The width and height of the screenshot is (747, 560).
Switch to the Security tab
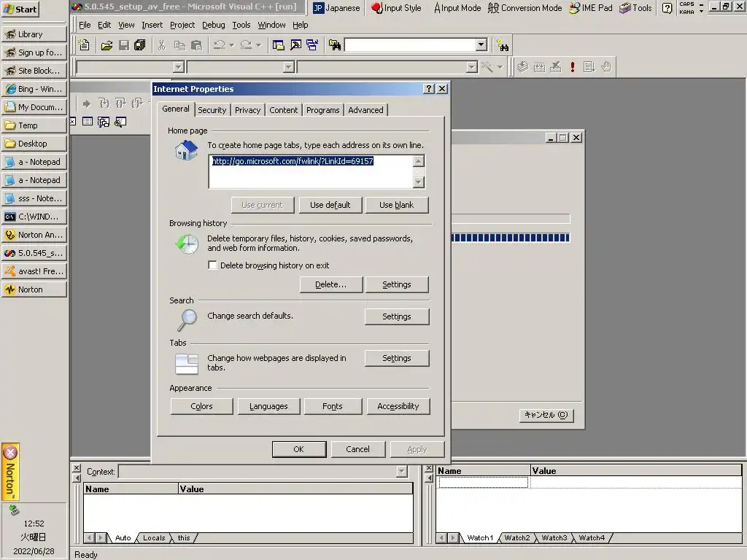pos(212,110)
